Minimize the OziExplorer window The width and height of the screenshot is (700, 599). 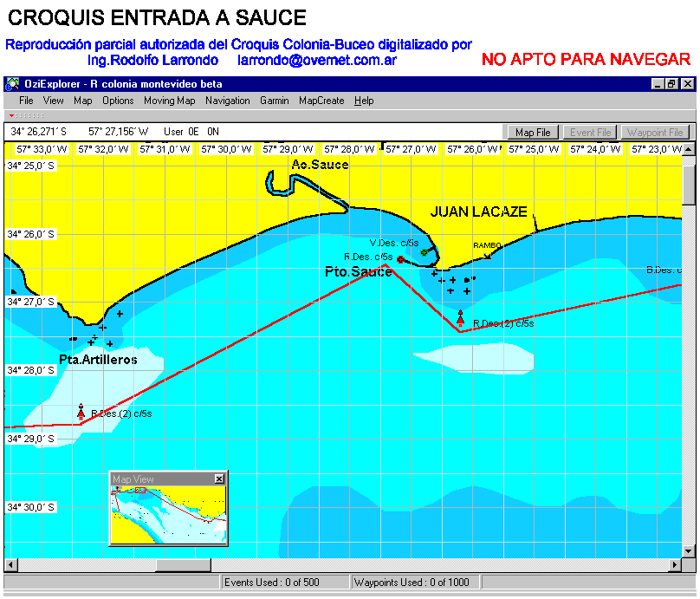tap(658, 84)
